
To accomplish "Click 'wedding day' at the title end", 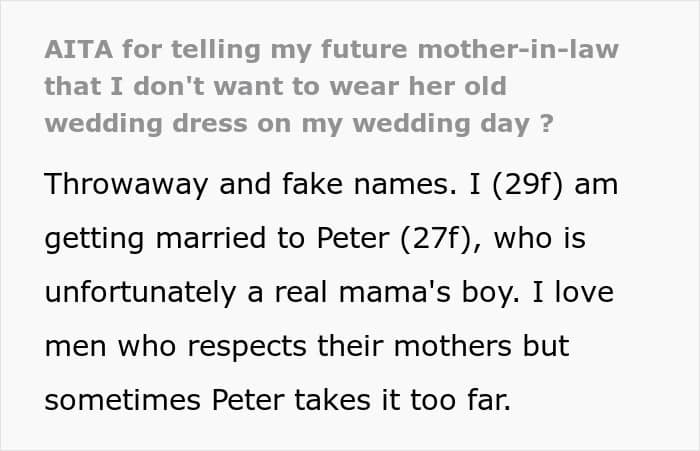I will point(441,123).
